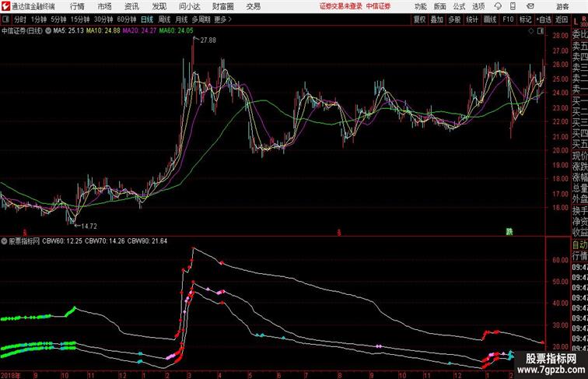Click the CBW60: 12.25 indicator value
The height and width of the screenshot is (379, 588).
pyautogui.click(x=62, y=241)
